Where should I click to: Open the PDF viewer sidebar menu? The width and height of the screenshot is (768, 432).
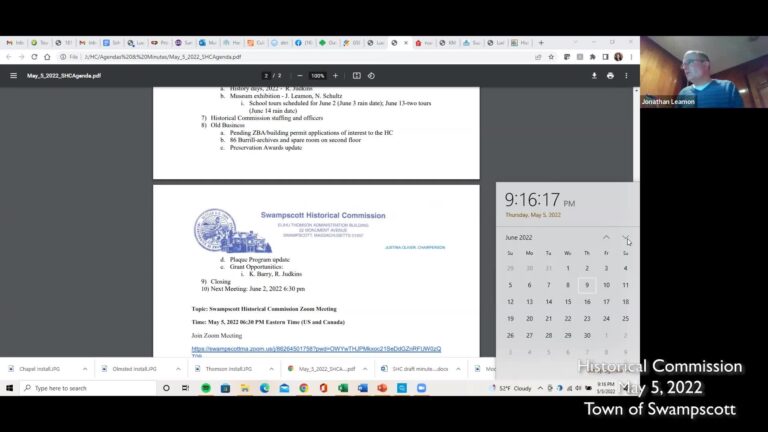13,75
